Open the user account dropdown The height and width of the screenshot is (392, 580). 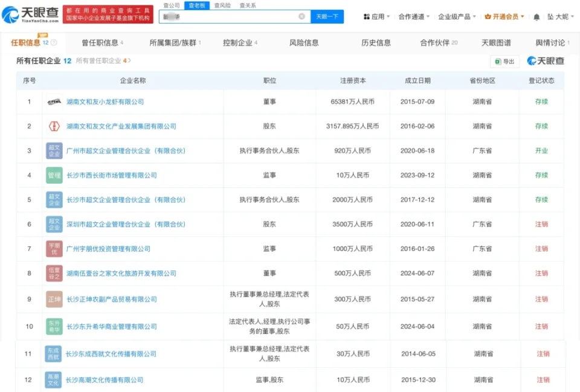click(561, 17)
